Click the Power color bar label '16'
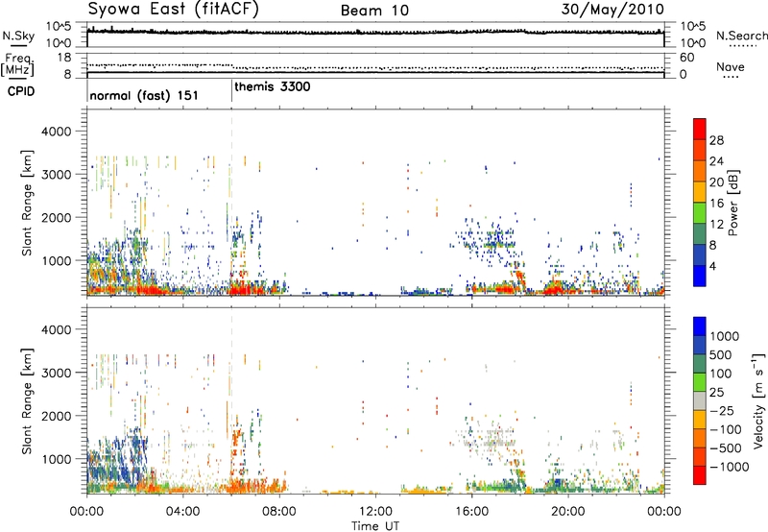This screenshot has width=768, height=532. (716, 204)
